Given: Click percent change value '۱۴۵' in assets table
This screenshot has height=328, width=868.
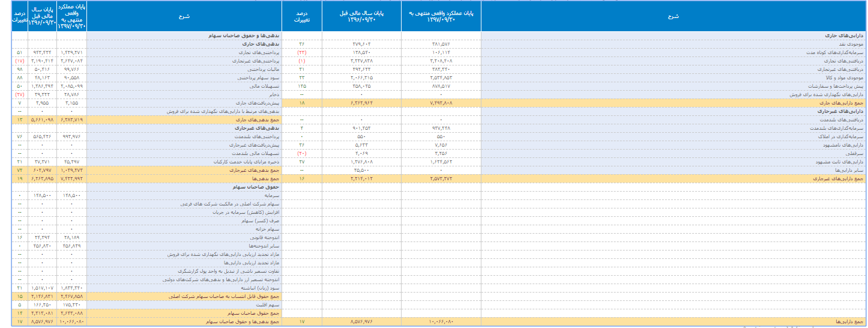Looking at the screenshot, I should (302, 87).
